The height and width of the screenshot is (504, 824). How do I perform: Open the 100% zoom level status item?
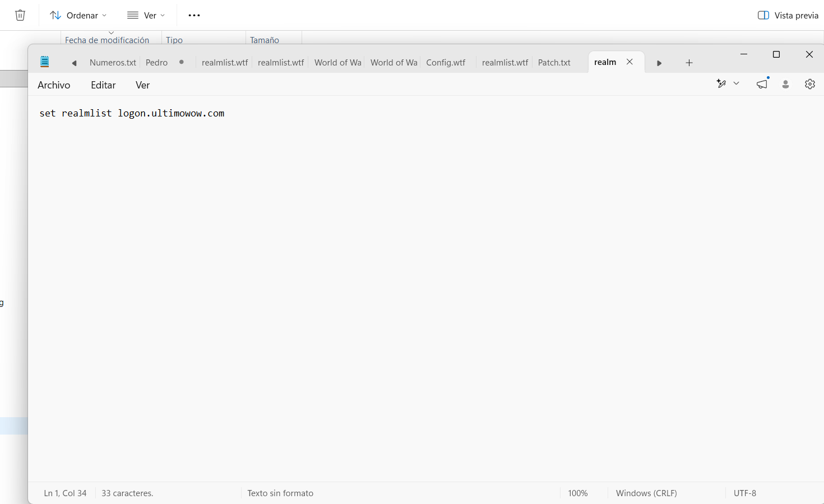tap(578, 493)
